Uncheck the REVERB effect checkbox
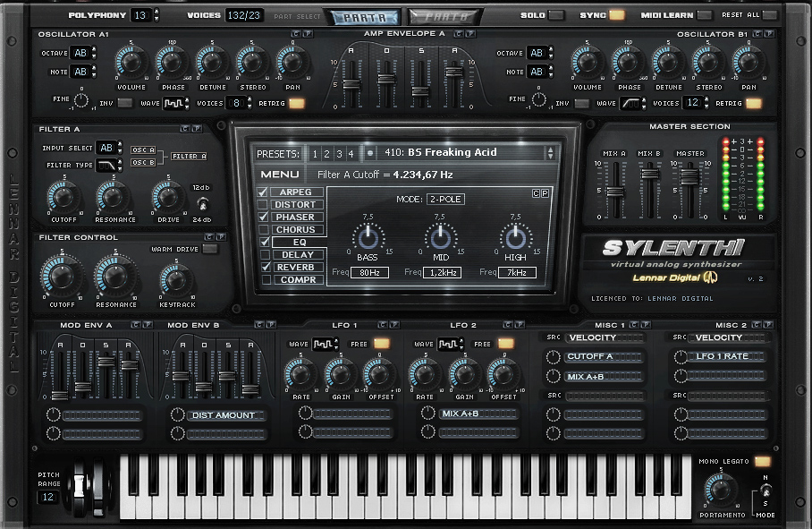Viewport: 812px width, 529px height. 266,267
